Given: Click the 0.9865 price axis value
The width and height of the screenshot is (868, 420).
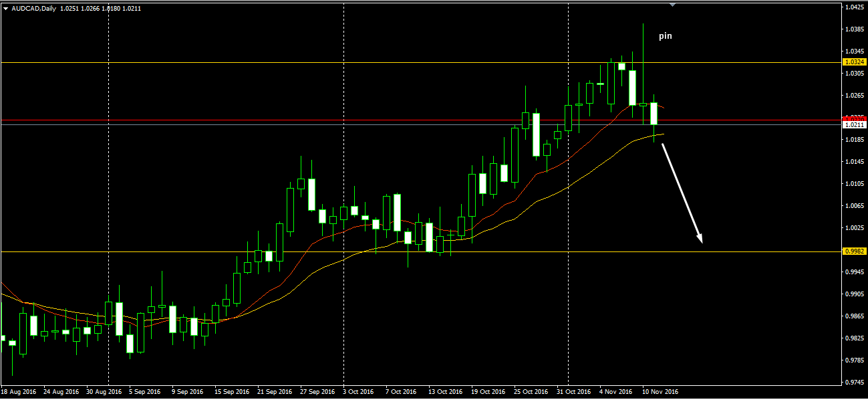Looking at the screenshot, I should click(855, 316).
